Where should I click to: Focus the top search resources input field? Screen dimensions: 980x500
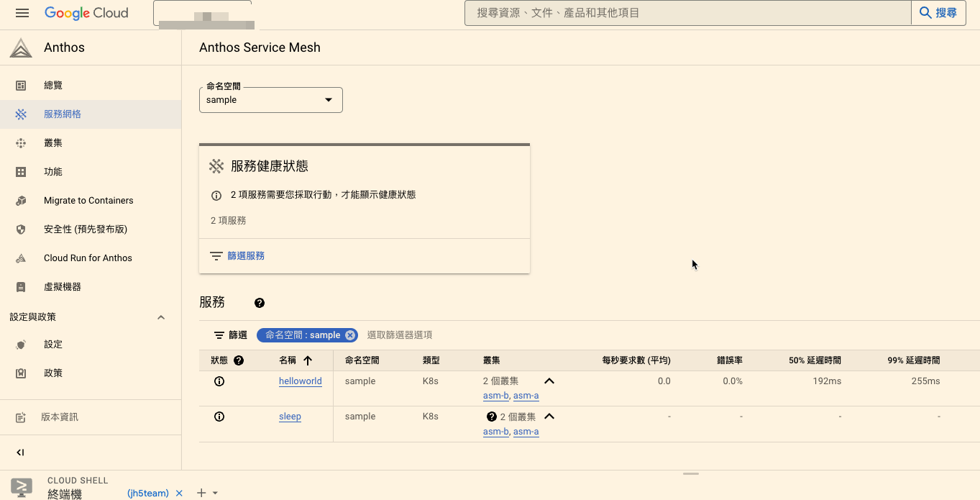pyautogui.click(x=688, y=13)
